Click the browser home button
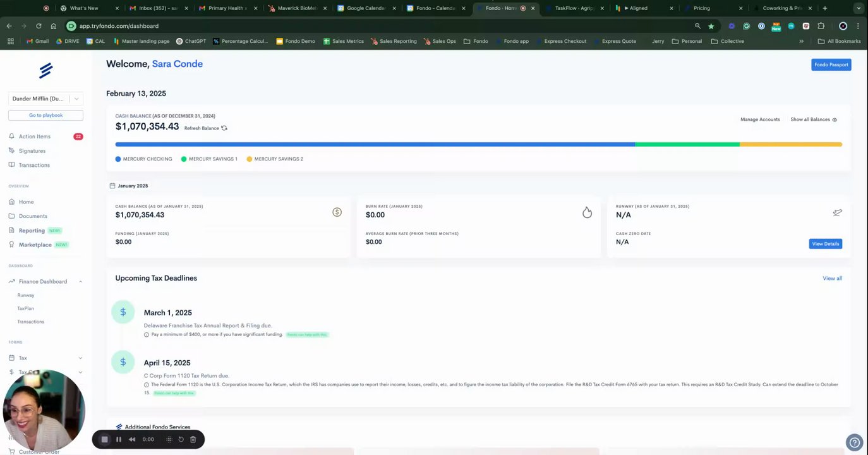Screen dimensions: 868x455 [53, 26]
